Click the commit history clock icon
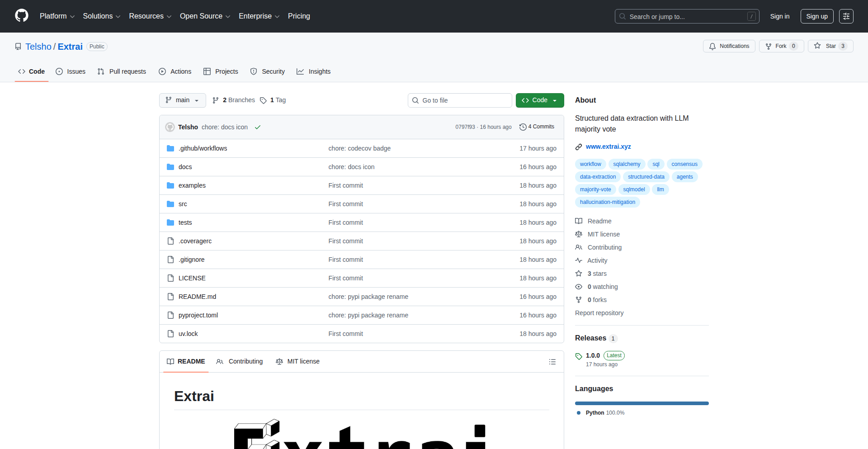The image size is (868, 449). (523, 127)
